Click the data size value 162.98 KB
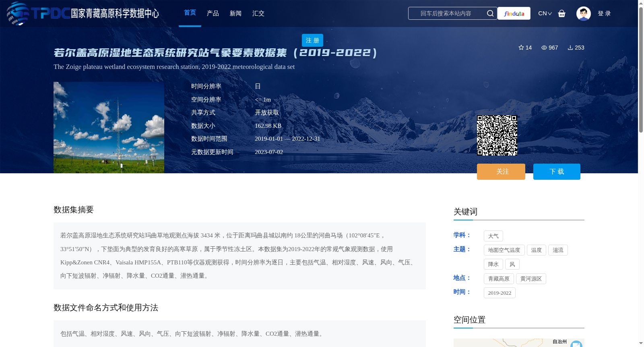Screen dimensions: 644x347 [x=268, y=126]
